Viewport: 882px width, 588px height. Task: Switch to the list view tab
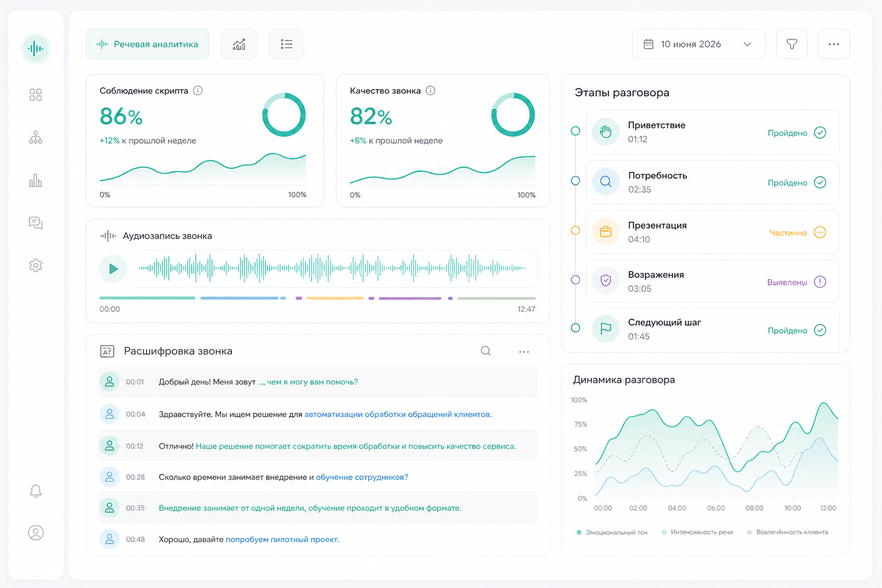point(287,44)
